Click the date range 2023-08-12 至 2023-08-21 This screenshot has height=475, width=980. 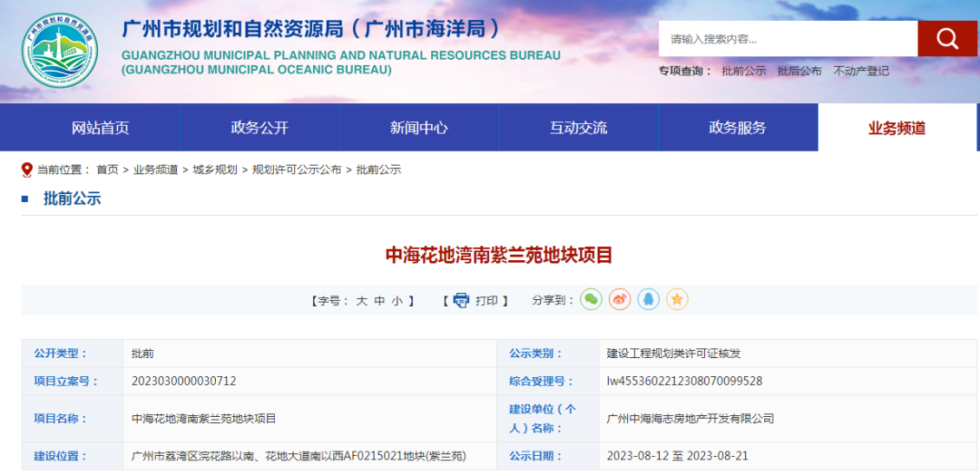(678, 456)
